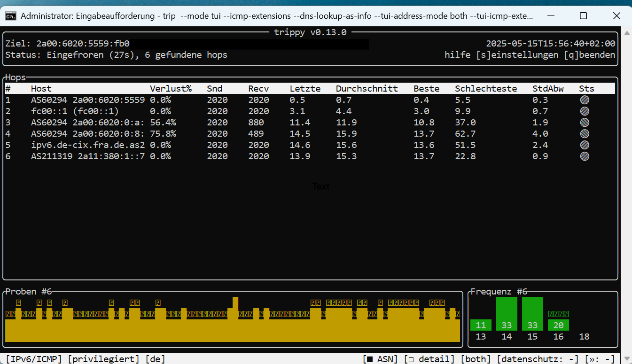Click the Durchschnitt column header
632x364 pixels.
[367, 88]
